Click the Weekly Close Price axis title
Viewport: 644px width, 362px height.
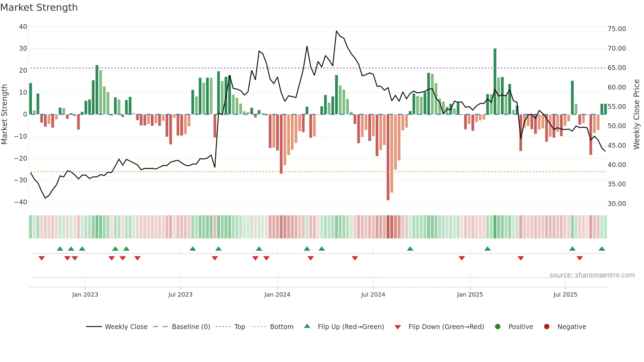(636, 114)
